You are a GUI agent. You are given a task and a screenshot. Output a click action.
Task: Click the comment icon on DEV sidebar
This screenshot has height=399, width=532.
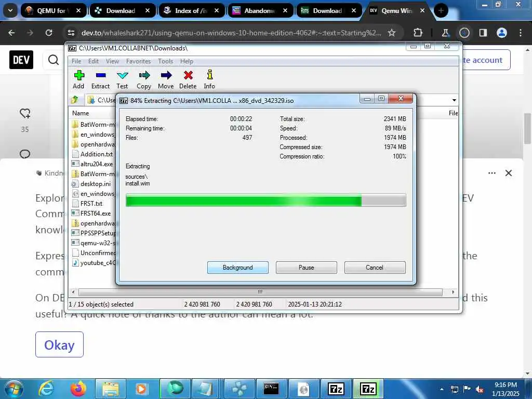tap(25, 154)
